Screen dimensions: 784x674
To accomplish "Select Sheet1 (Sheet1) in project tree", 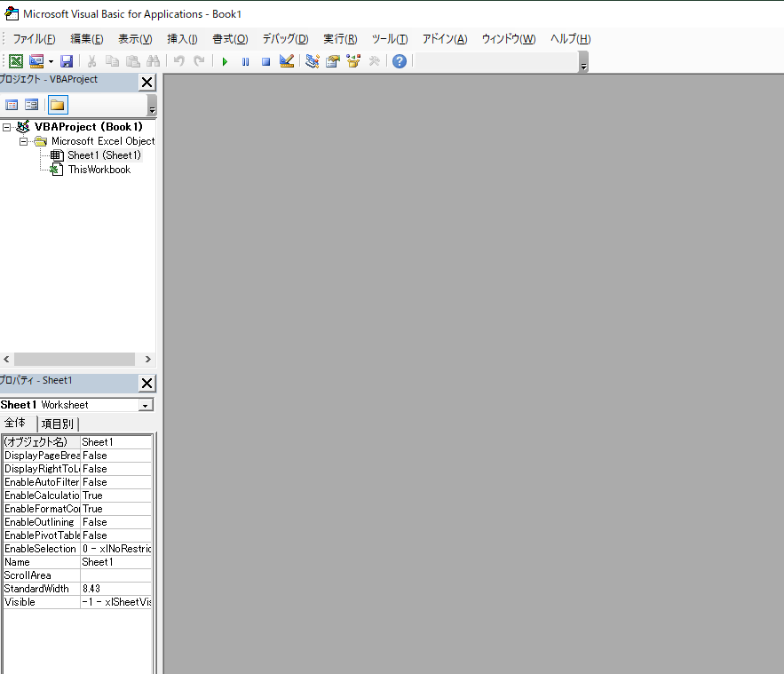I will click(x=105, y=155).
